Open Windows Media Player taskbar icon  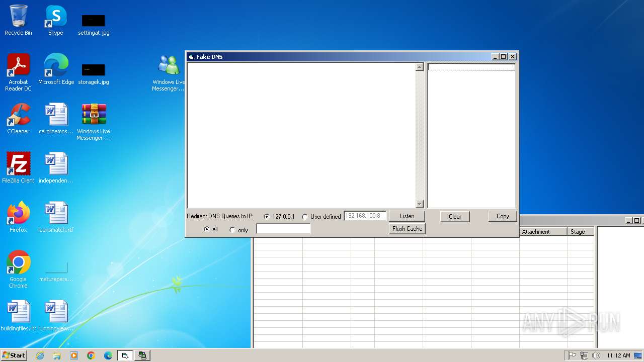pyautogui.click(x=74, y=355)
